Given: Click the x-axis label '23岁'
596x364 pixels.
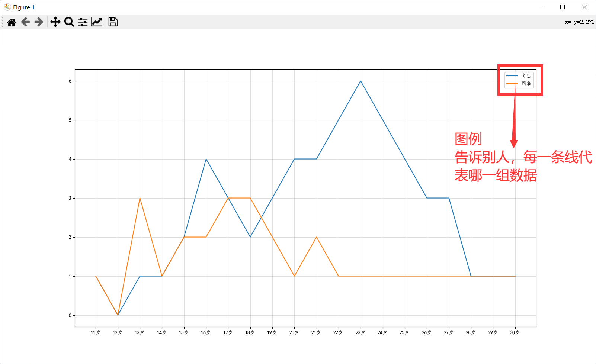Looking at the screenshot, I should click(361, 332).
